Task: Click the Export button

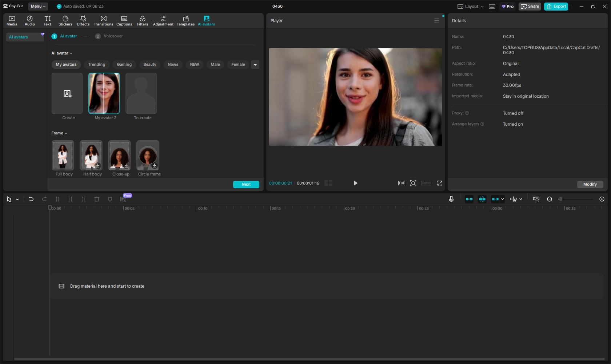Action: click(556, 7)
